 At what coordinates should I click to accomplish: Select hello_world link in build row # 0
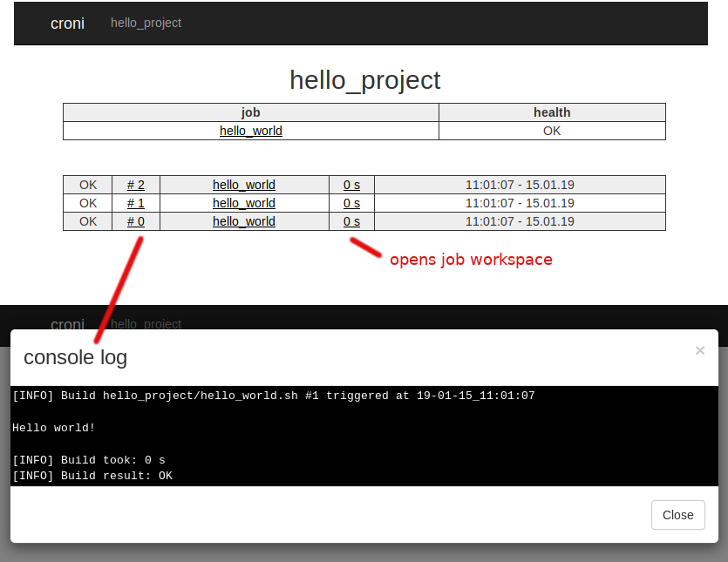(x=243, y=221)
